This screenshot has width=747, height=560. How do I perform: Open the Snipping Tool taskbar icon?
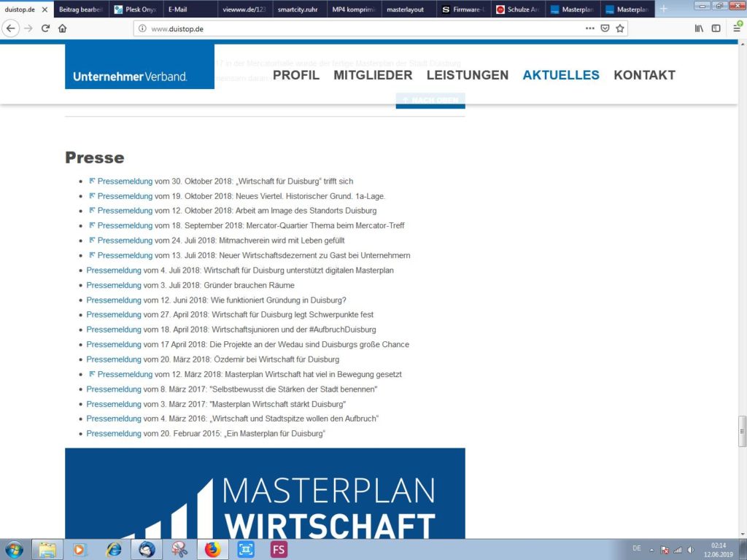(179, 550)
